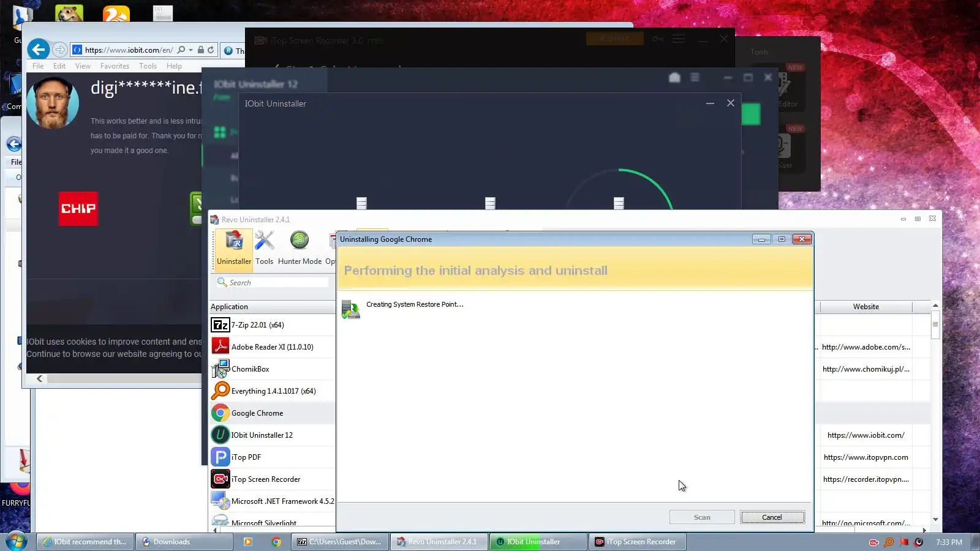Select the ChomikBox icon in the application list
980x551 pixels.
[x=221, y=369]
